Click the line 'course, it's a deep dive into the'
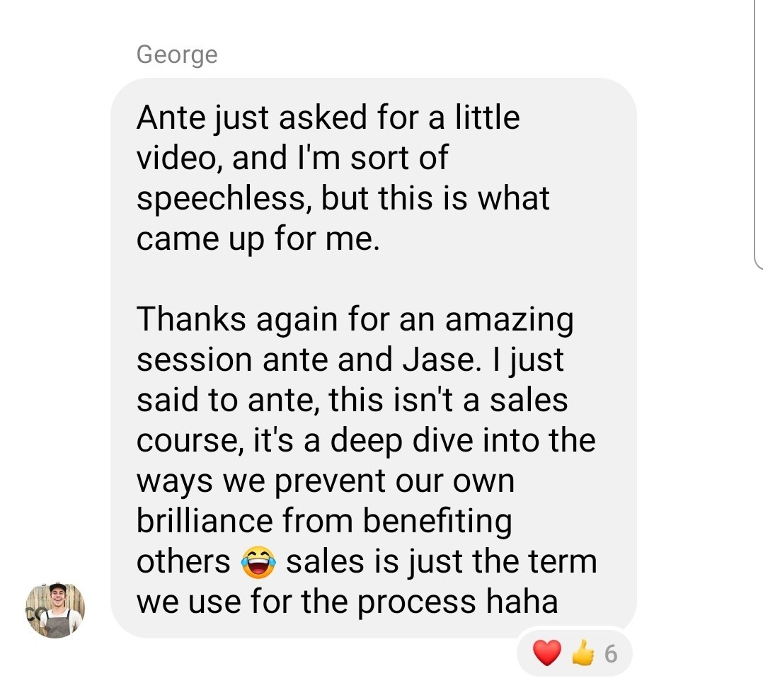The width and height of the screenshot is (763, 700). pos(366,441)
